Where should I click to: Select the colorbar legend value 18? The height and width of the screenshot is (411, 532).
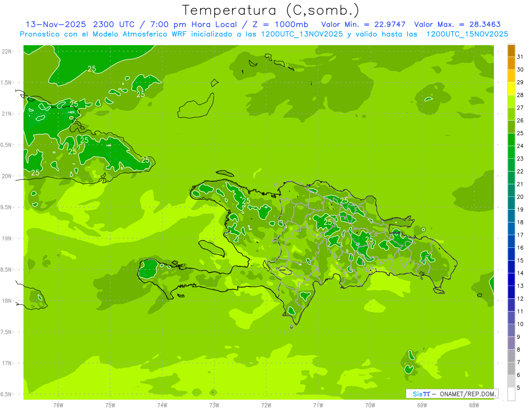point(520,223)
